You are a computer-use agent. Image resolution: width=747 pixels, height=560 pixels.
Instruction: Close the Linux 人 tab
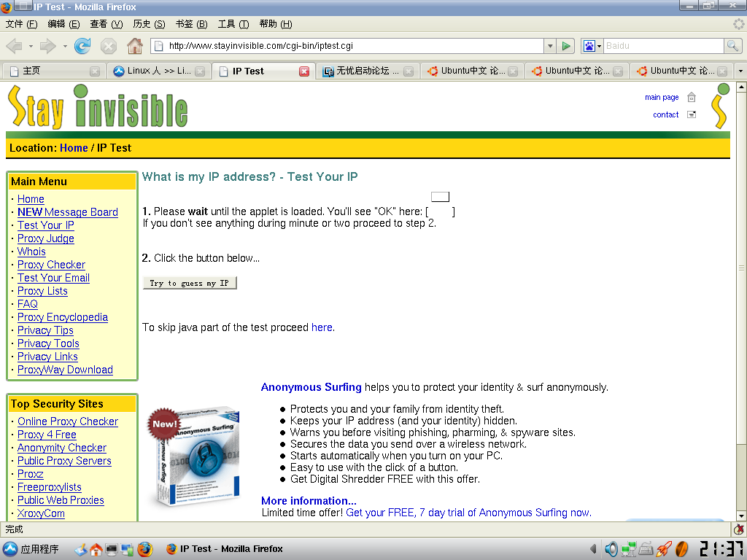coord(200,71)
